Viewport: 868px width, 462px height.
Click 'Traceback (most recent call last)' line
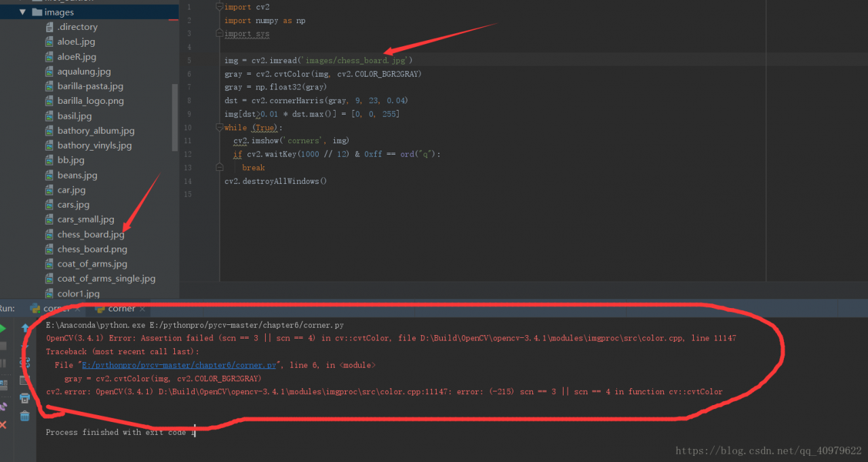click(x=123, y=351)
